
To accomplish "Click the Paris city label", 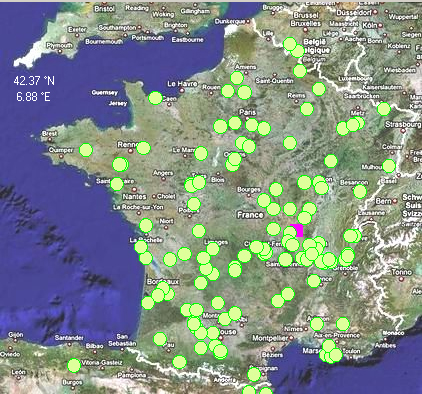I will (248, 112).
